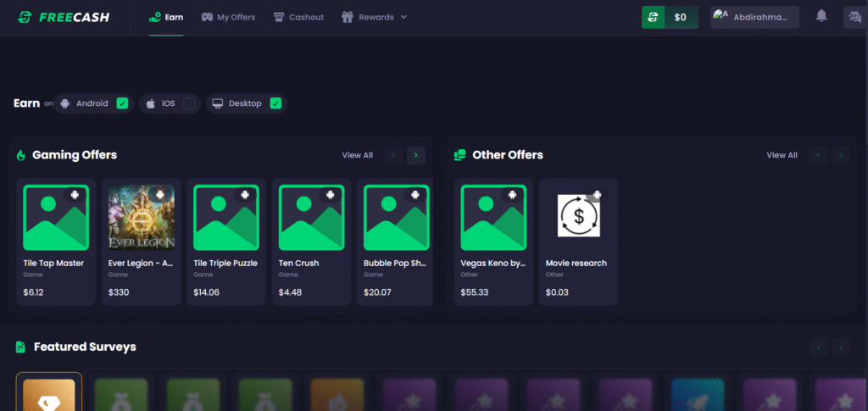
Task: Click the $4.48 reward amount
Action: 290,292
